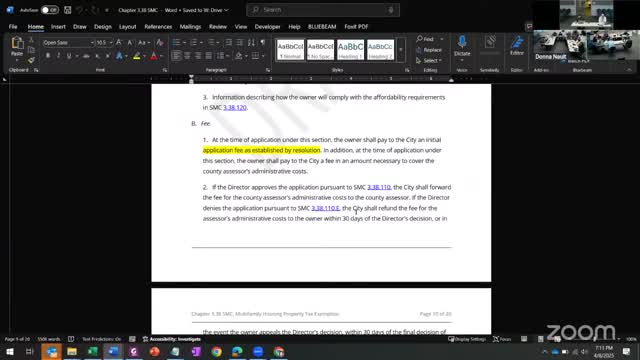Follow the 3.38.110.E hyperlink
The image size is (640, 360).
(325, 208)
